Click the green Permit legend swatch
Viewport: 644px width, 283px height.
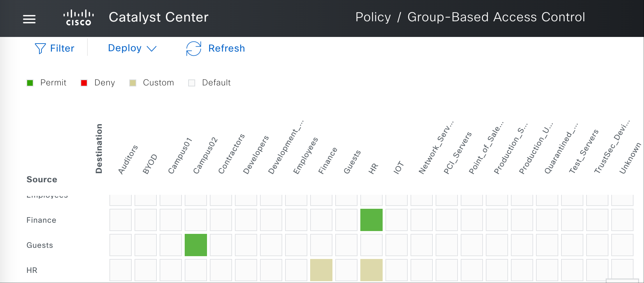(30, 83)
